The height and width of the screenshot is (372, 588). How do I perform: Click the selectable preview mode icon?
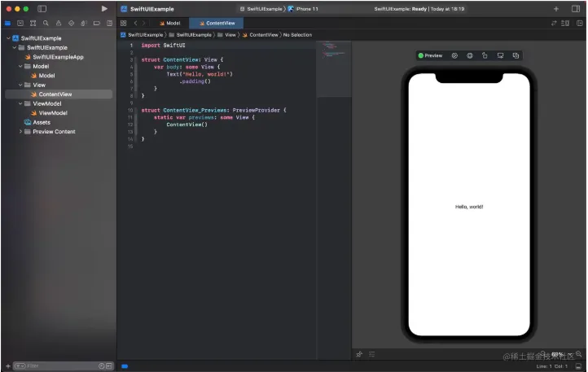[x=454, y=55]
